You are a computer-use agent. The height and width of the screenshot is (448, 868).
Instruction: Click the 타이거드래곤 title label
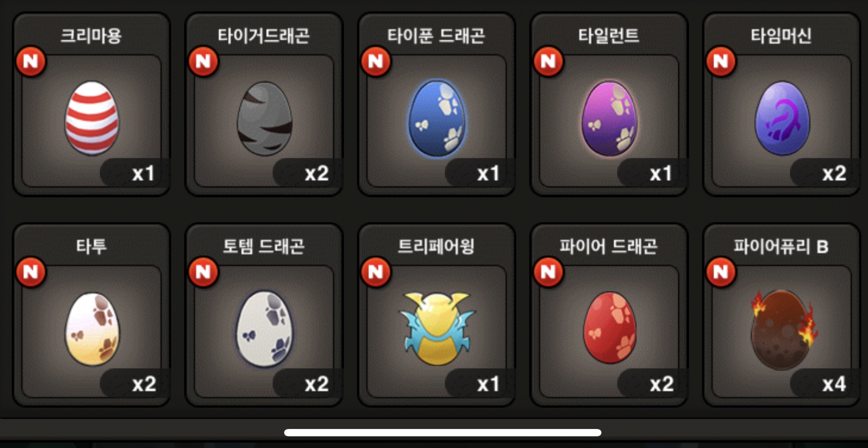(x=264, y=36)
